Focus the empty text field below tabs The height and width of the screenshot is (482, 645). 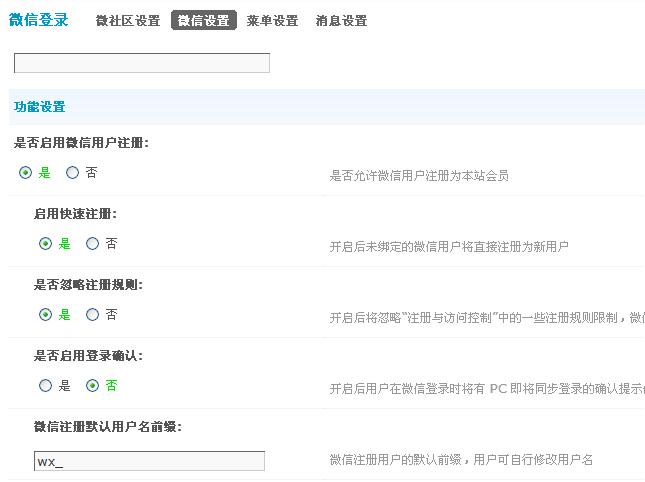coord(142,63)
